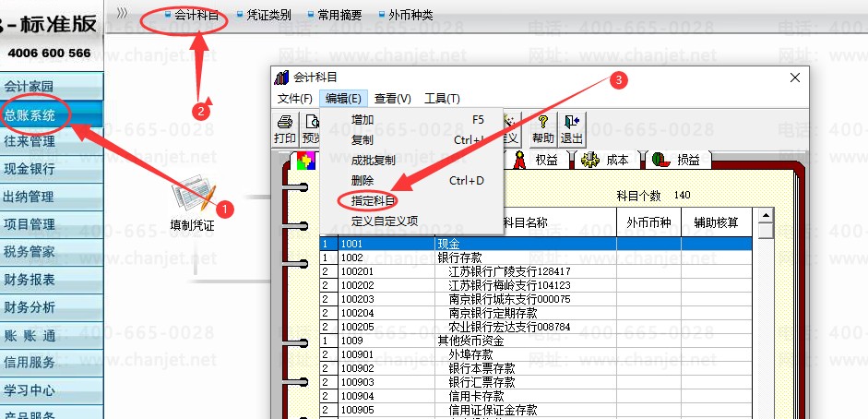Select the 银行汇票存款 row
The width and height of the screenshot is (868, 419).
[535, 382]
